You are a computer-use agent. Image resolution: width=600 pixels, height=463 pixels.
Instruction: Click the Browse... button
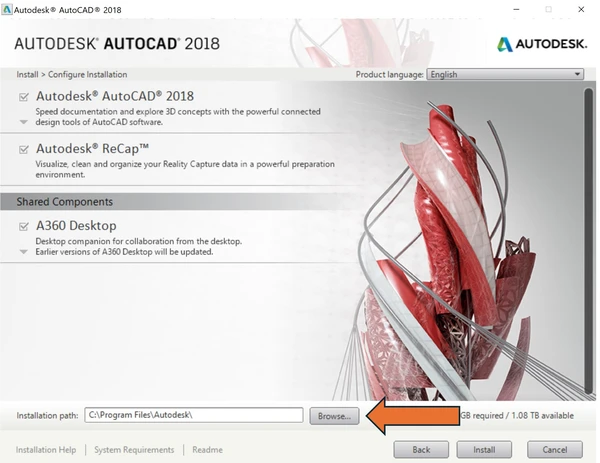pos(333,415)
